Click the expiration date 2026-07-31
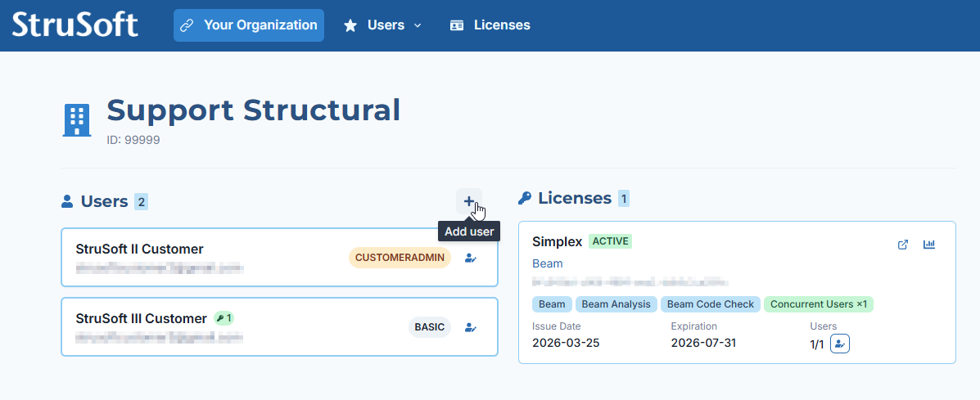This screenshot has width=980, height=400. (x=704, y=343)
